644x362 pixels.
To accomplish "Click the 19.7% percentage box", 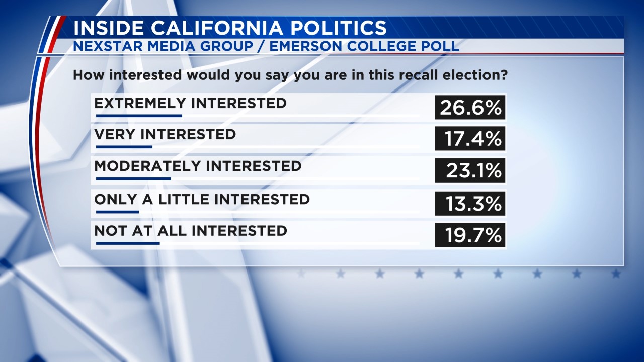I will 470,235.
